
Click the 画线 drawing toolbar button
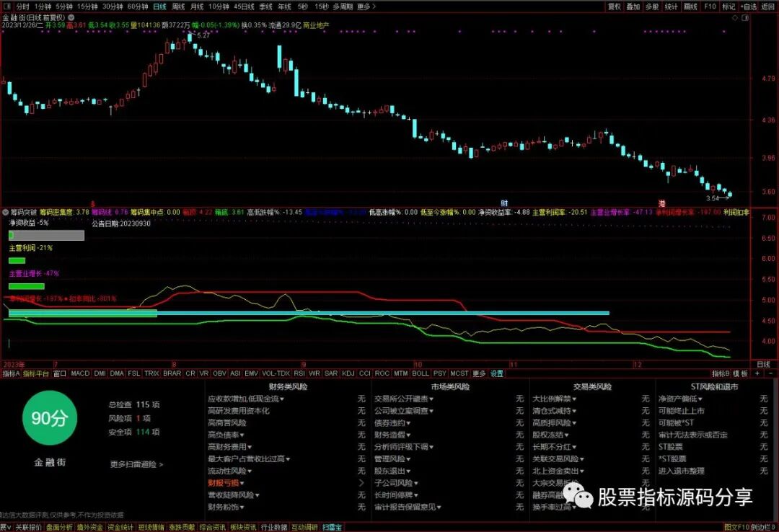click(690, 6)
